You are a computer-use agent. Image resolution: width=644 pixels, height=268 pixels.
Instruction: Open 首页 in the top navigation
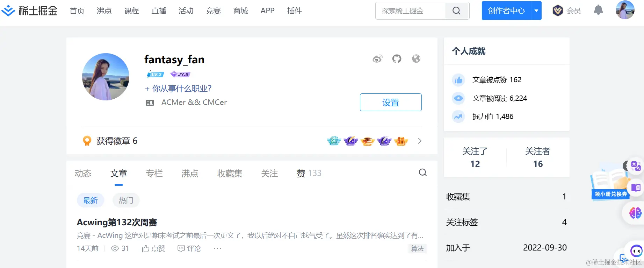(77, 11)
